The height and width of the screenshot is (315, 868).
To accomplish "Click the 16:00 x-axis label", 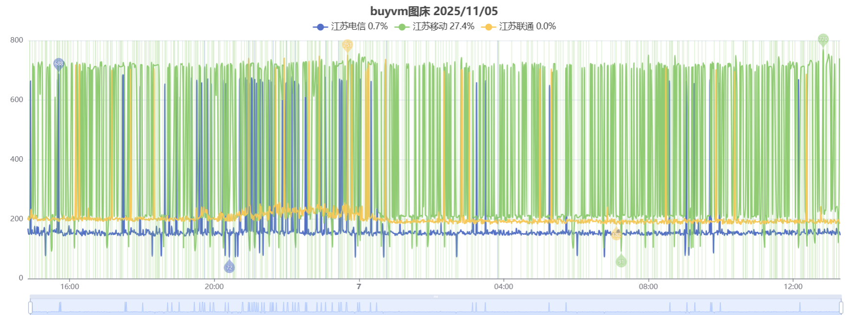I will point(69,287).
